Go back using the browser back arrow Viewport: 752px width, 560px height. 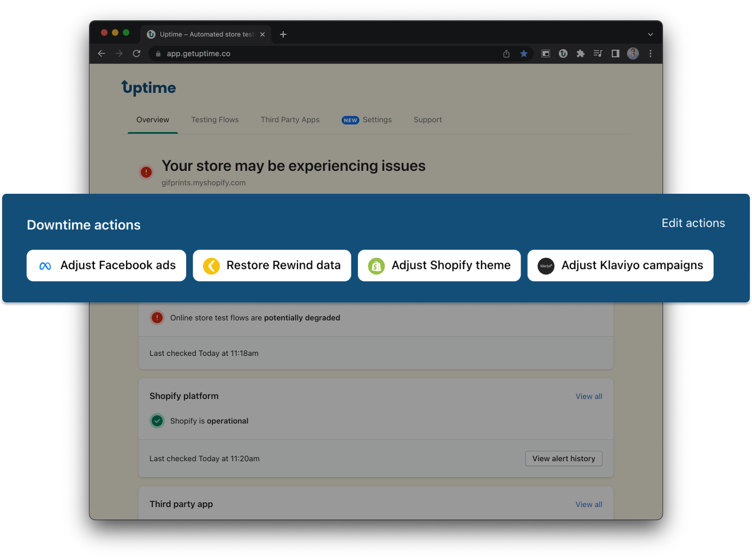click(102, 53)
